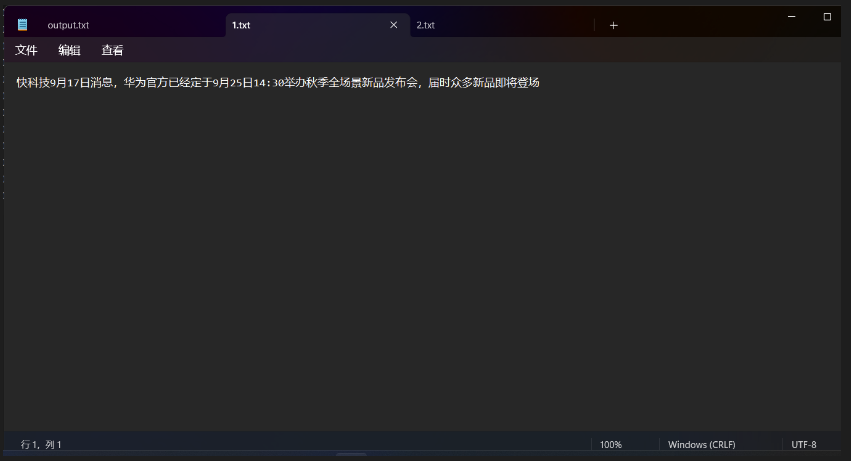Click the 100% zoom level indicator

(x=611, y=445)
